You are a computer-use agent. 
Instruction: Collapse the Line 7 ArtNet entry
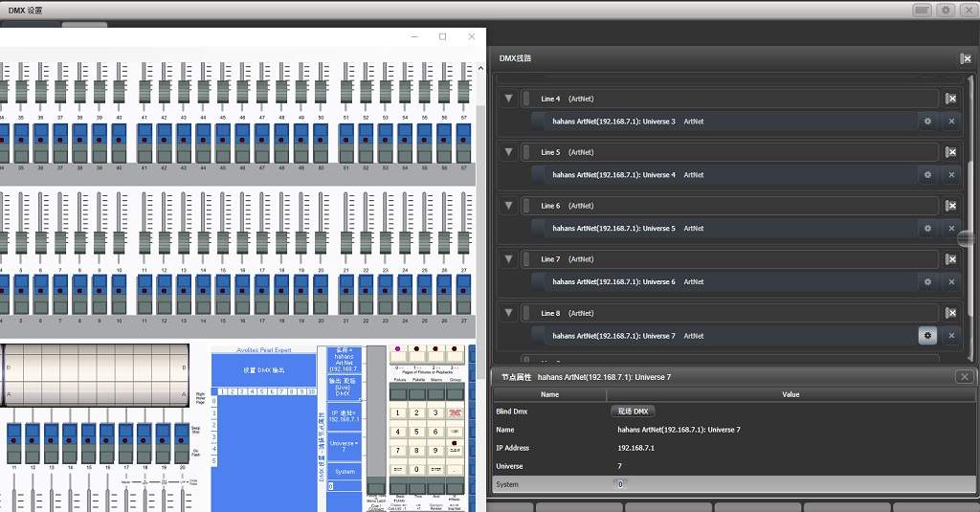pyautogui.click(x=509, y=258)
